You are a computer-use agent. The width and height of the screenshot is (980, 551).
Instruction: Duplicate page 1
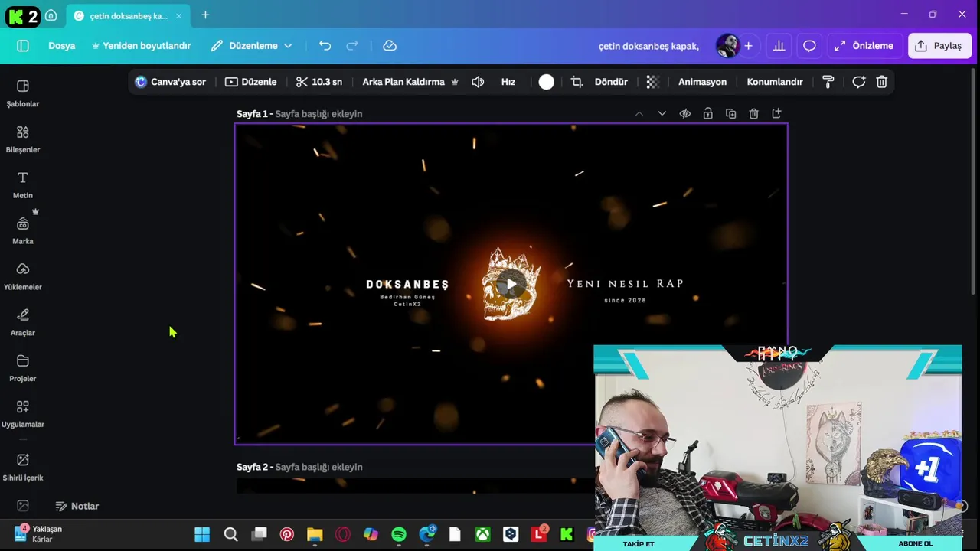731,114
